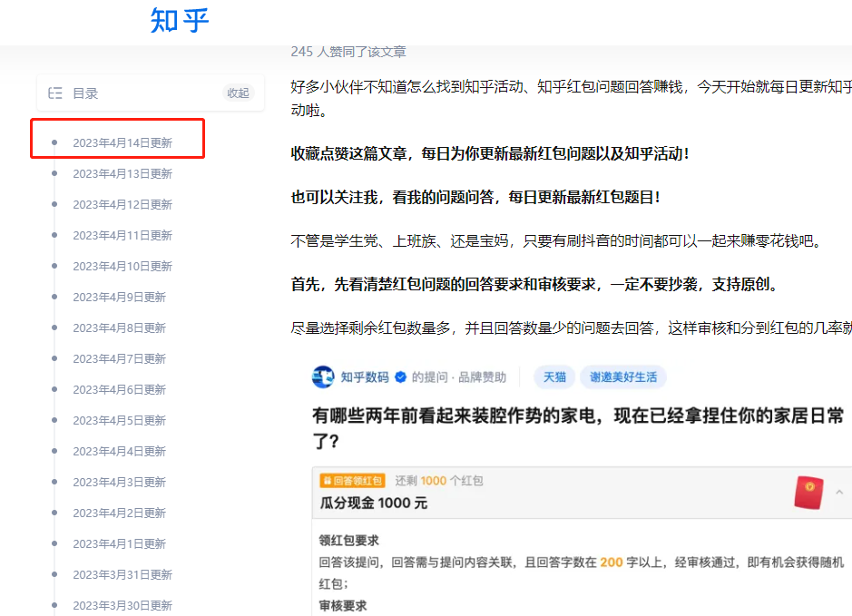The height and width of the screenshot is (616, 852).
Task: Open 2023年4月8日更新 catalog entry
Action: 119,328
